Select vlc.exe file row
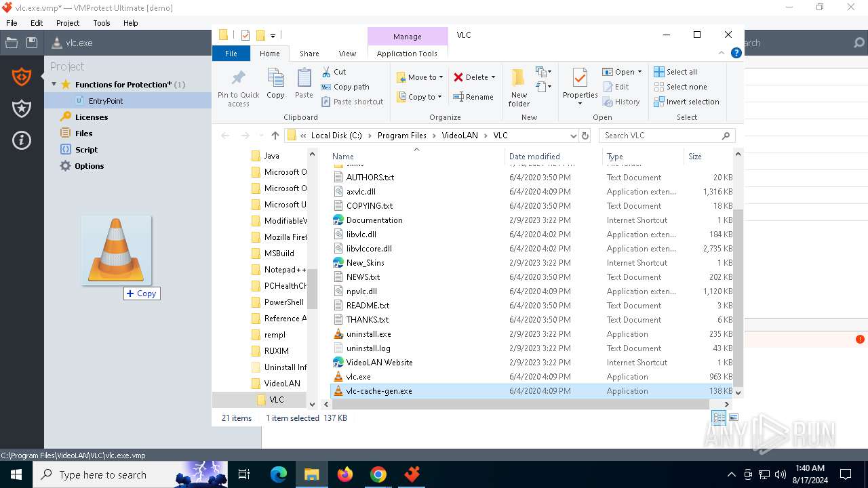This screenshot has width=868, height=488. pyautogui.click(x=532, y=377)
